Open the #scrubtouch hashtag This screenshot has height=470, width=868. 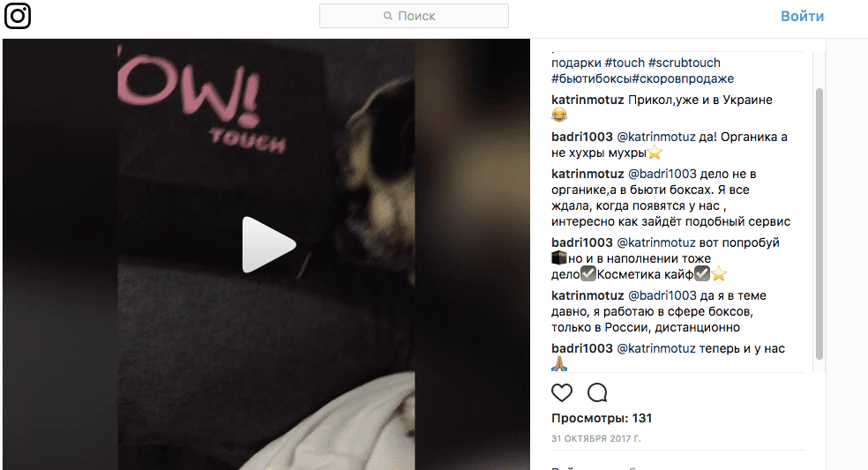click(x=685, y=63)
